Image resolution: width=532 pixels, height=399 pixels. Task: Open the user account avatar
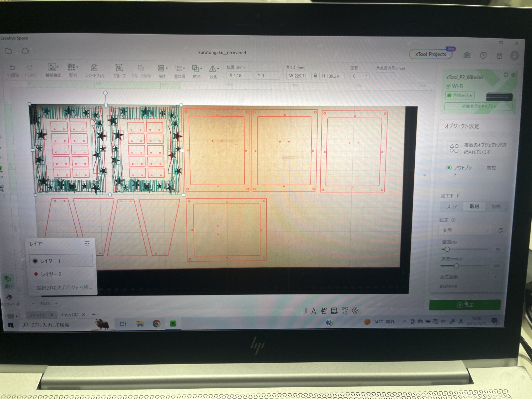[514, 56]
